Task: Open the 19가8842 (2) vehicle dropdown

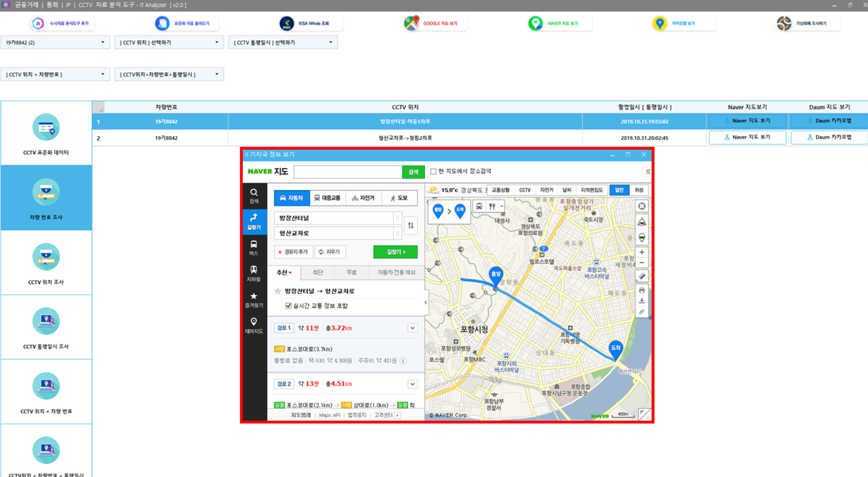Action: point(55,43)
